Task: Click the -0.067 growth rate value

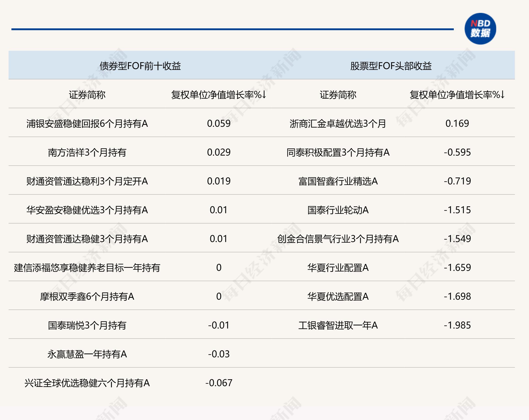Action: tap(219, 383)
